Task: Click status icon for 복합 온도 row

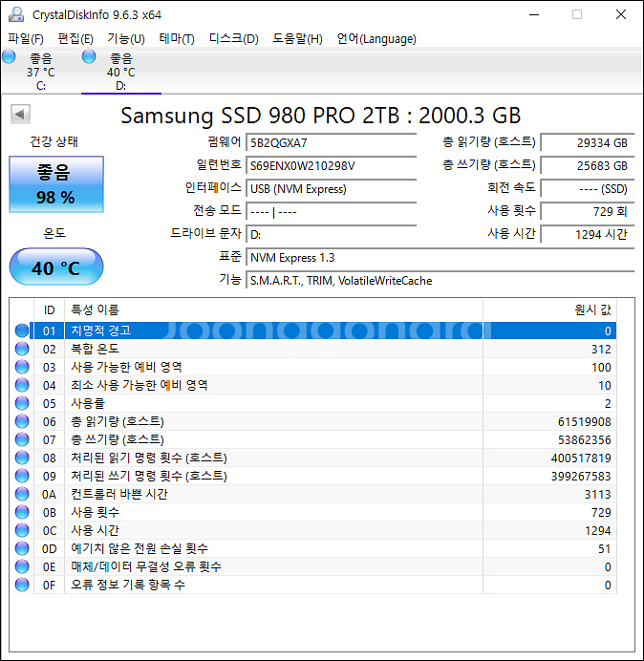Action: pyautogui.click(x=22, y=349)
